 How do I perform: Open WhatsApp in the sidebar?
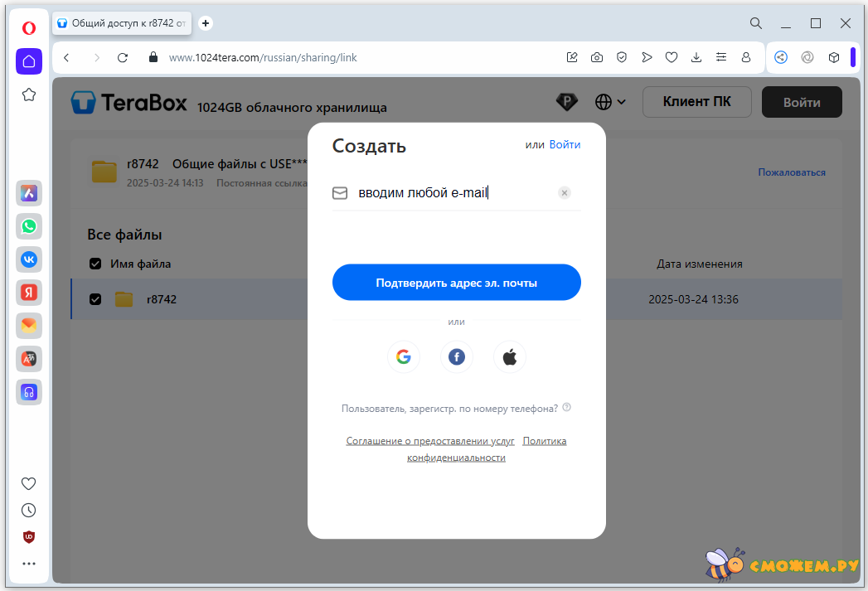tap(29, 226)
